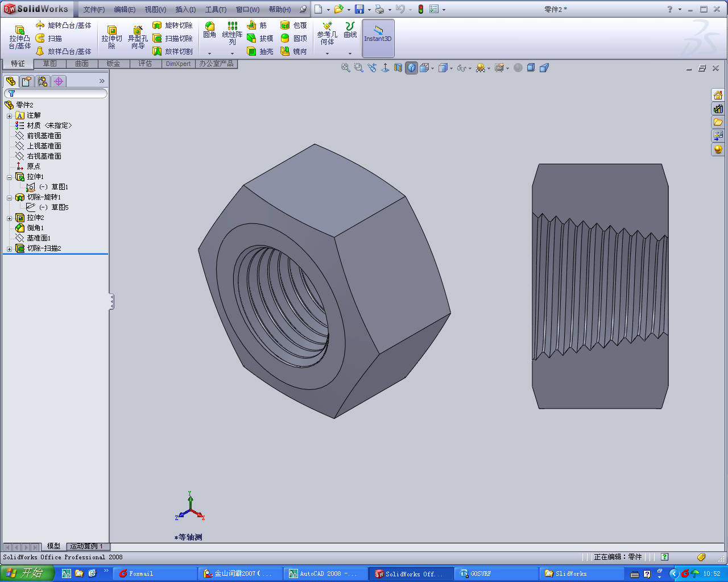The width and height of the screenshot is (728, 582).
Task: Pin the menu bar with pushpin
Action: (303, 9)
